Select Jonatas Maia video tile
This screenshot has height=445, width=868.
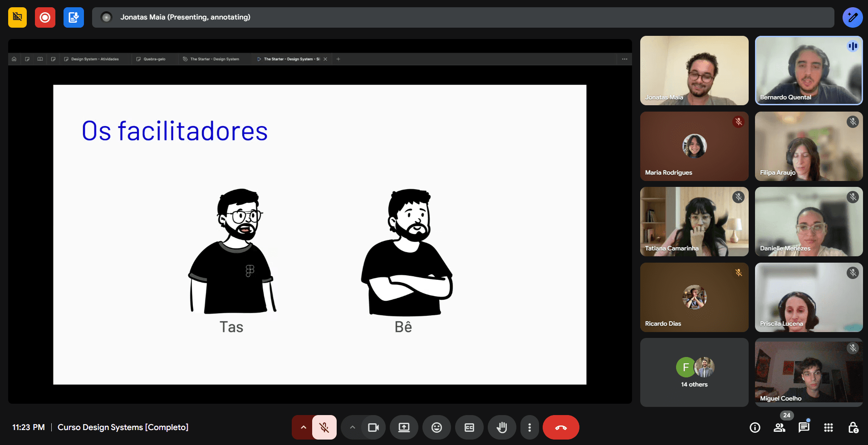(x=694, y=70)
